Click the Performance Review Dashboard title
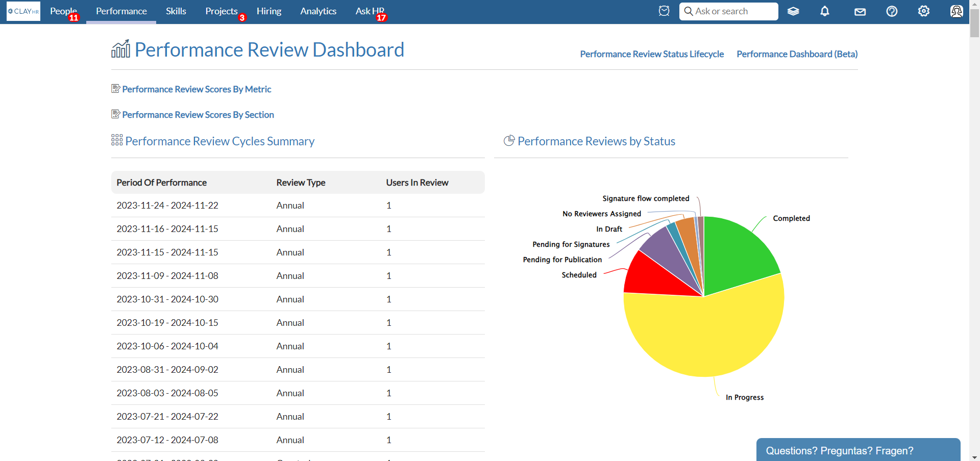 pyautogui.click(x=269, y=49)
